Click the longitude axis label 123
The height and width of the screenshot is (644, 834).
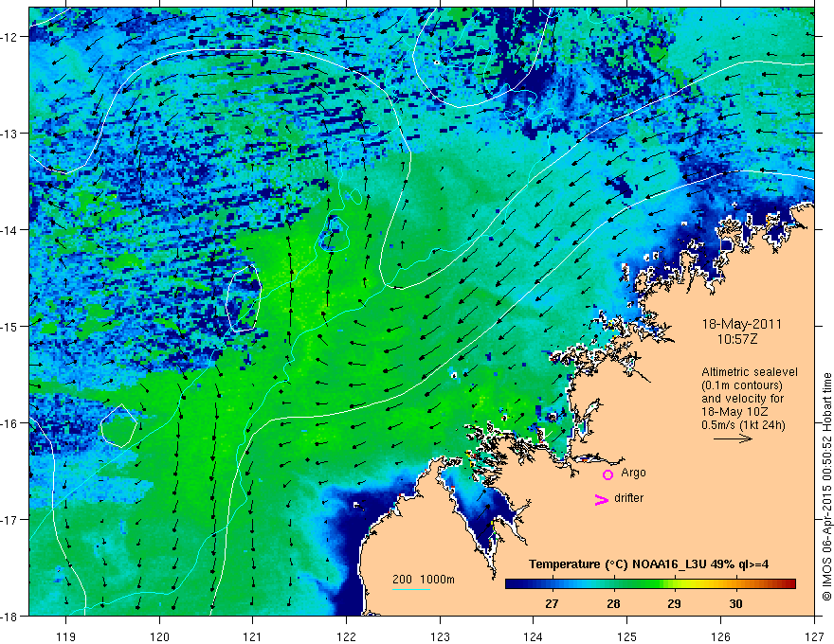[x=440, y=636]
